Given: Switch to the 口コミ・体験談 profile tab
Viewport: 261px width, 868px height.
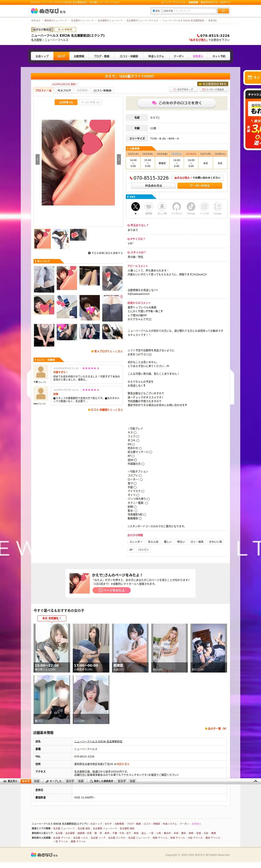Looking at the screenshot, I should tap(102, 90).
